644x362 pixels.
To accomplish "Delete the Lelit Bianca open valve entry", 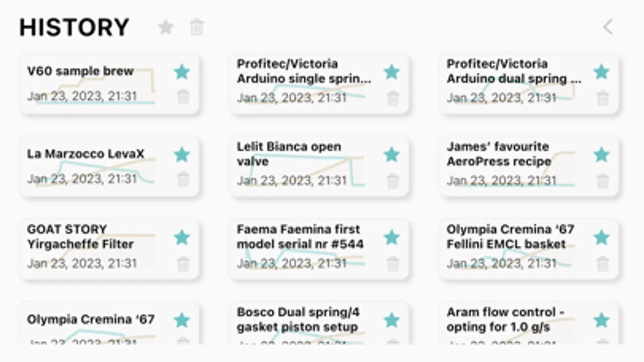I will 393,181.
